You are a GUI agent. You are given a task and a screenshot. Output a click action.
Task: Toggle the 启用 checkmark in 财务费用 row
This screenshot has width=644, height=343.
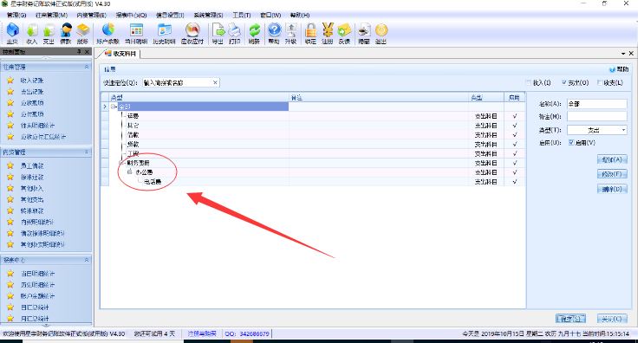click(515, 163)
